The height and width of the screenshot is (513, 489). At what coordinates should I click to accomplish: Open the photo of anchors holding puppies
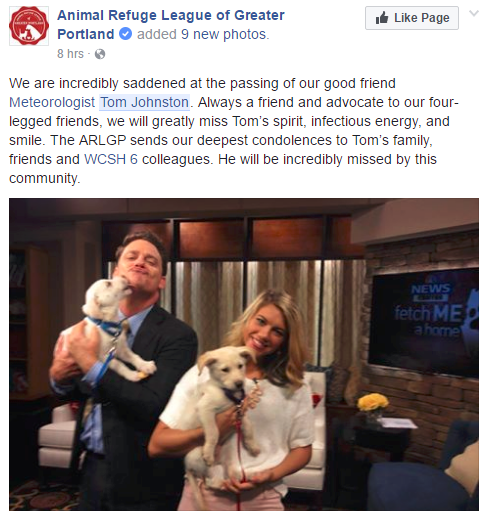244,354
